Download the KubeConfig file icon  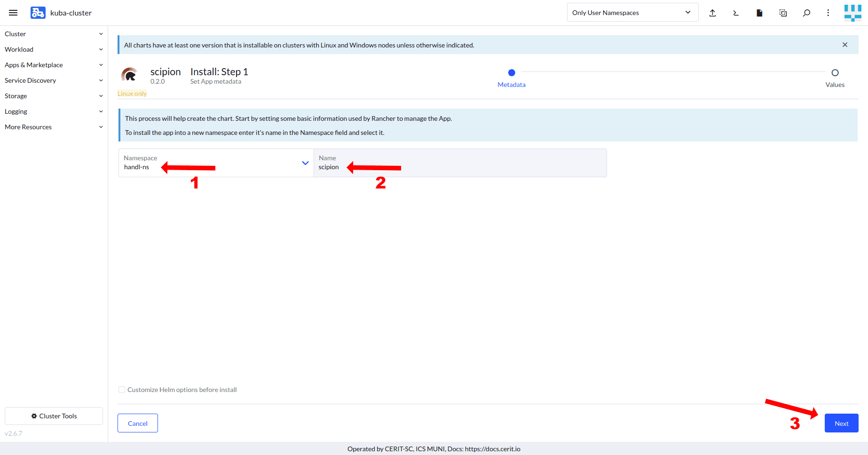click(x=759, y=13)
